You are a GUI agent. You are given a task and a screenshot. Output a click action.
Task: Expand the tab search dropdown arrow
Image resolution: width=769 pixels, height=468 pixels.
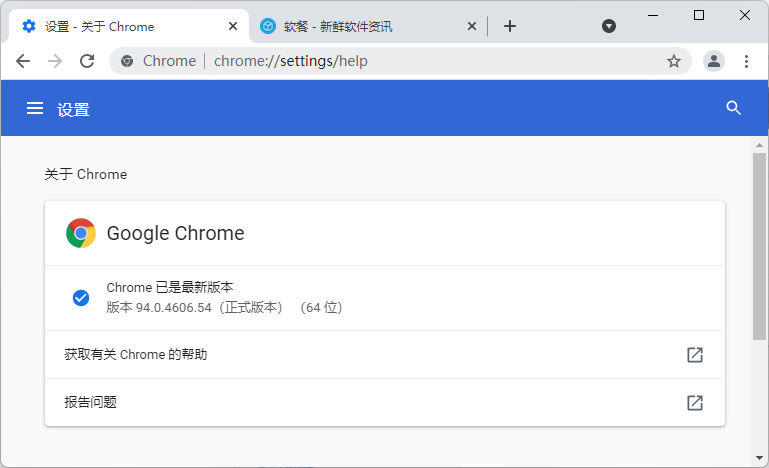[609, 26]
